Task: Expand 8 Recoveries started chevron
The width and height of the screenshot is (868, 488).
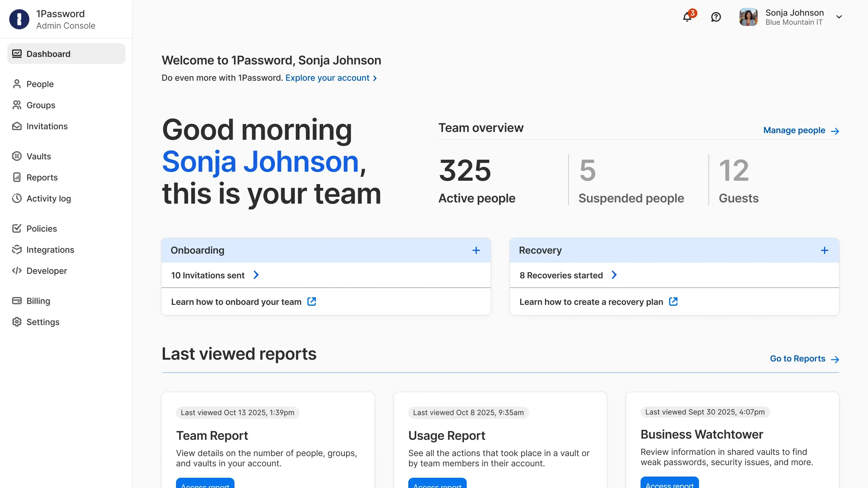Action: click(614, 275)
